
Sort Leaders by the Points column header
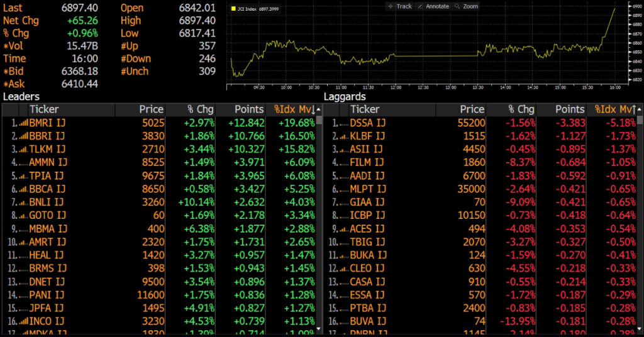(x=240, y=109)
